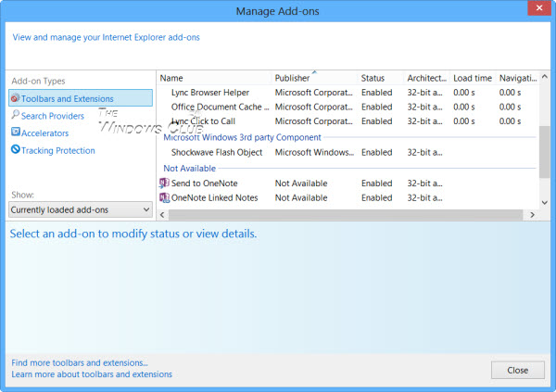Screen dimensions: 556x392
Task: Close the Manage Add-ons window with X
Action: 539,7
